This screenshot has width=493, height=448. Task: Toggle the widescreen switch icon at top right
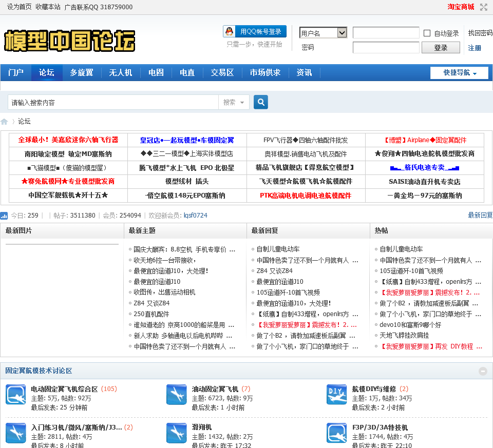tap(484, 7)
